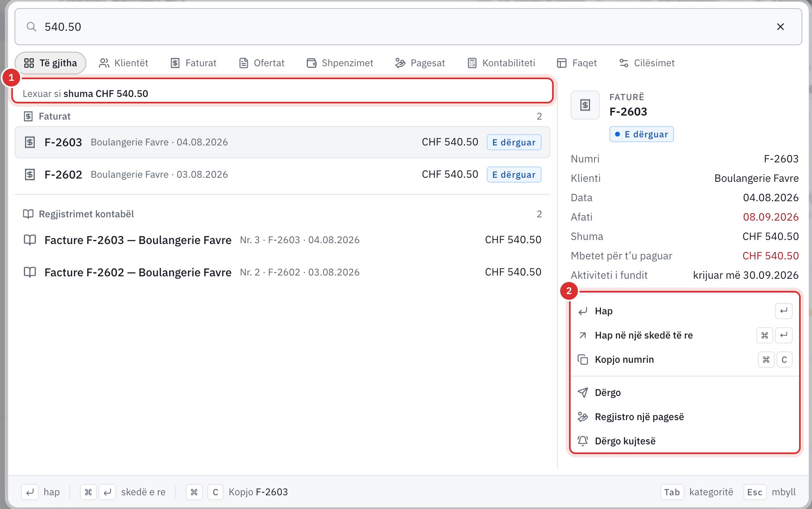
Task: Click the invoice icon on the F-2602 row
Action: point(30,175)
